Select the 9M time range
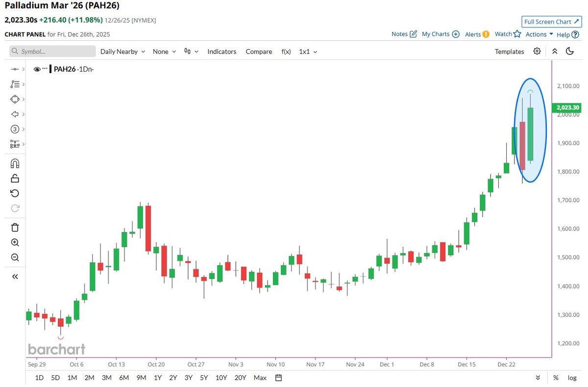The image size is (588, 387). (141, 378)
